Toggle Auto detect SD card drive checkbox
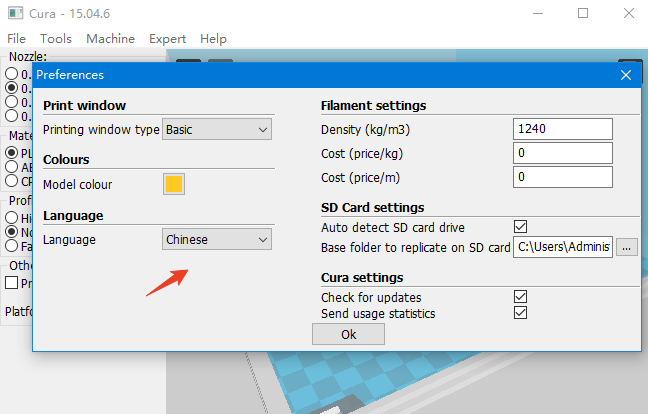 tap(520, 227)
